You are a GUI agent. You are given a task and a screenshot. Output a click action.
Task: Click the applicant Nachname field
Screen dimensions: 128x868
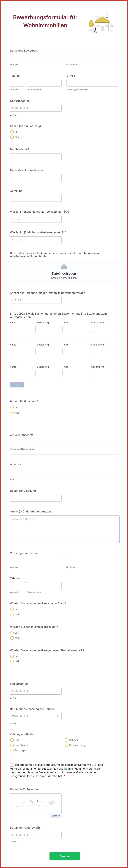92,58
